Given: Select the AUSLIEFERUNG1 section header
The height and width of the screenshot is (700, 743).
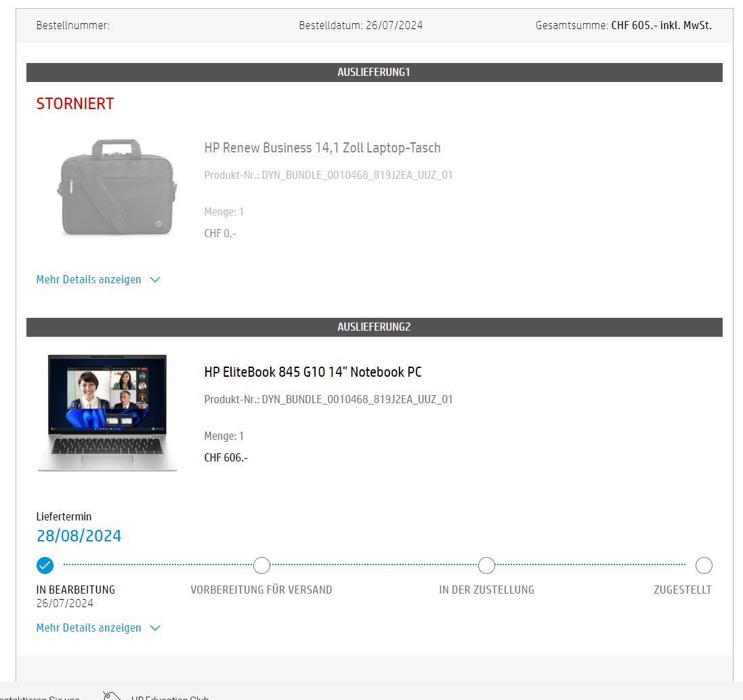Looking at the screenshot, I should (x=373, y=72).
